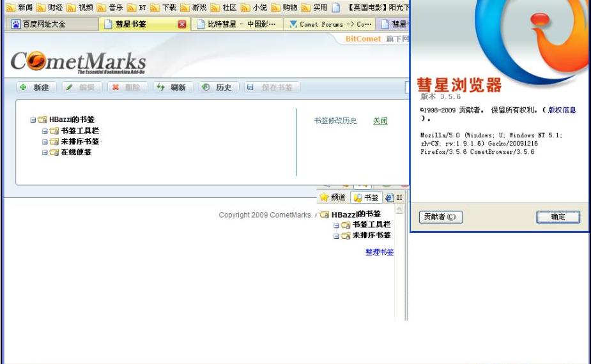This screenshot has width=591, height=364.
Task: Select HBazzi的书签 in sidebar tree
Action: 356,215
